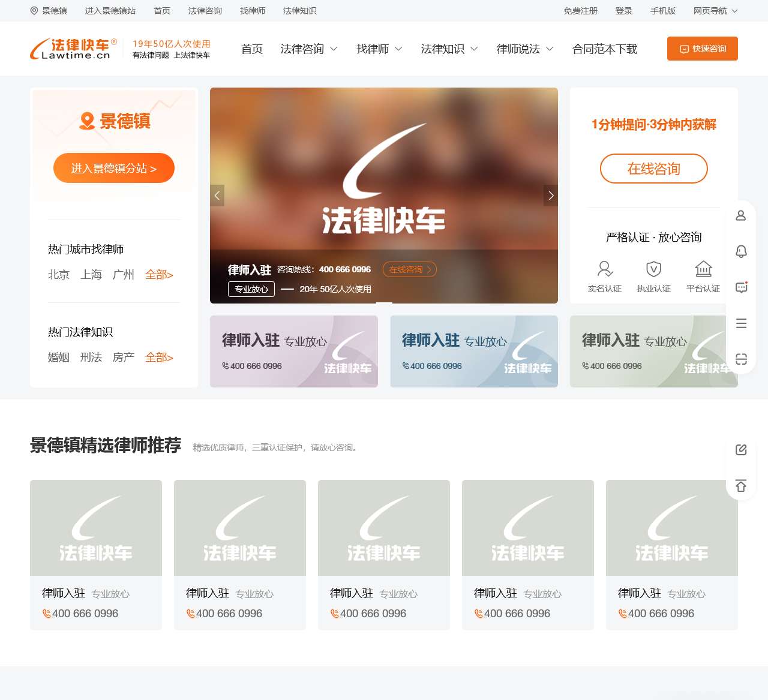
Task: Click the 进入景德镇分站 button
Action: [x=114, y=168]
